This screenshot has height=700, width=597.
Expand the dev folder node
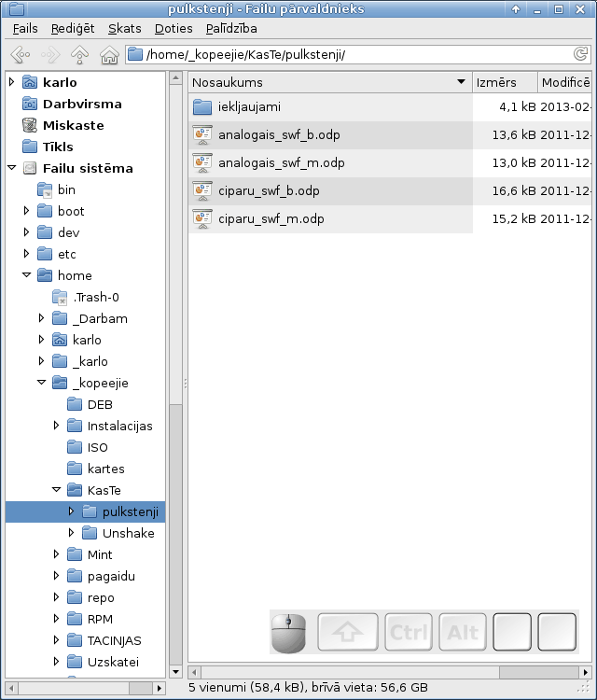tap(27, 232)
